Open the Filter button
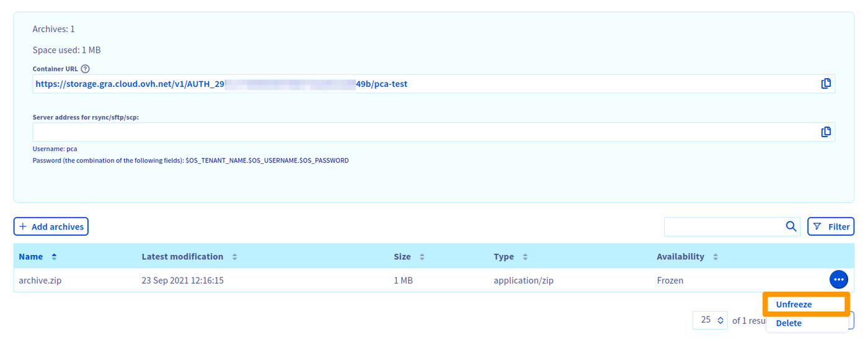 (x=831, y=227)
